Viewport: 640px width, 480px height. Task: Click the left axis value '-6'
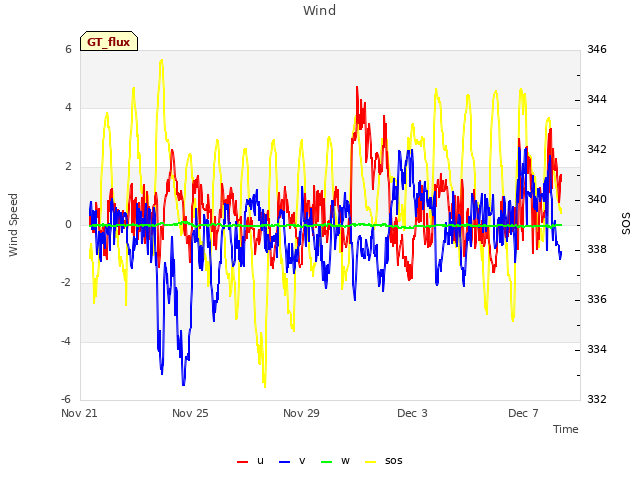pos(67,400)
